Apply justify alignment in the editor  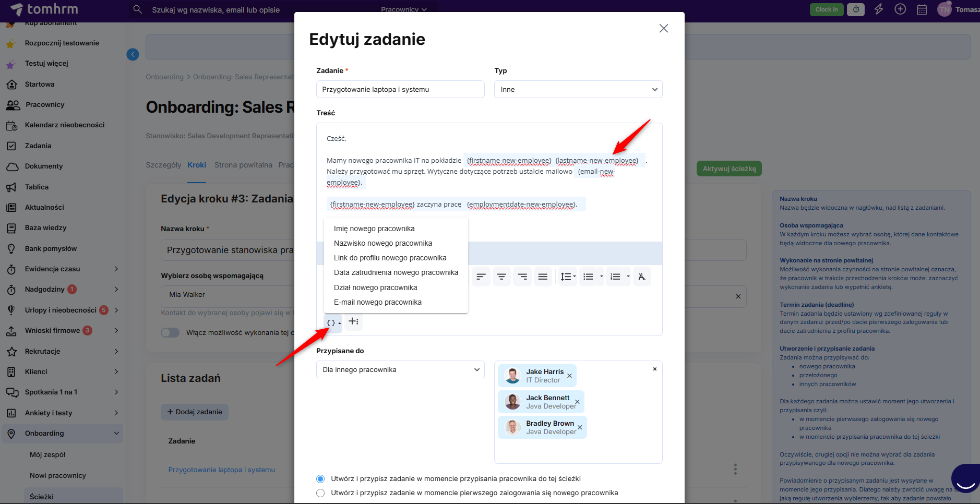click(543, 277)
